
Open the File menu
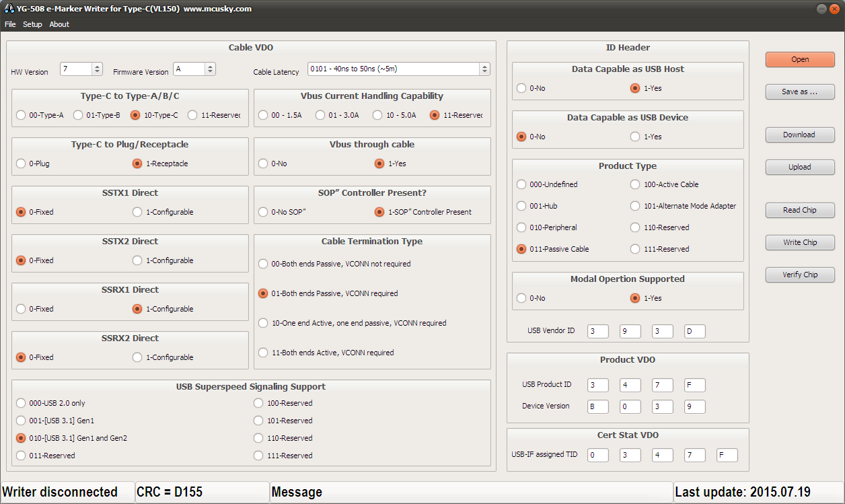coord(10,24)
